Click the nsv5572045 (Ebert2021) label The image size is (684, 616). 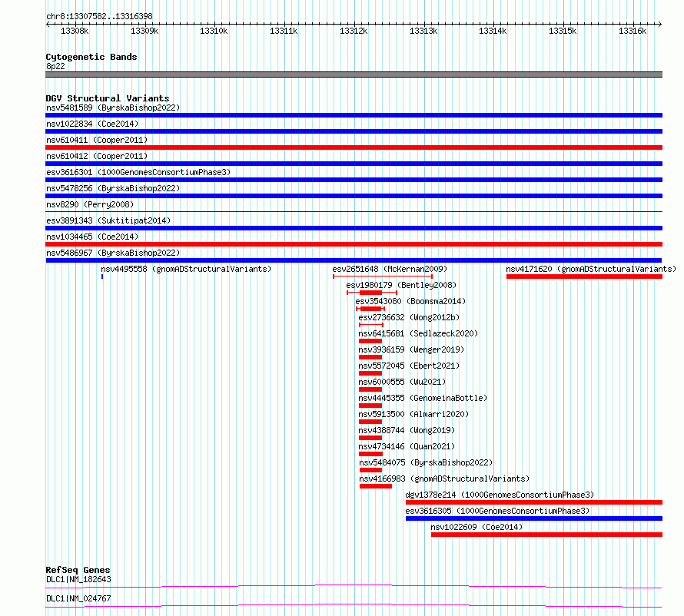click(x=409, y=366)
